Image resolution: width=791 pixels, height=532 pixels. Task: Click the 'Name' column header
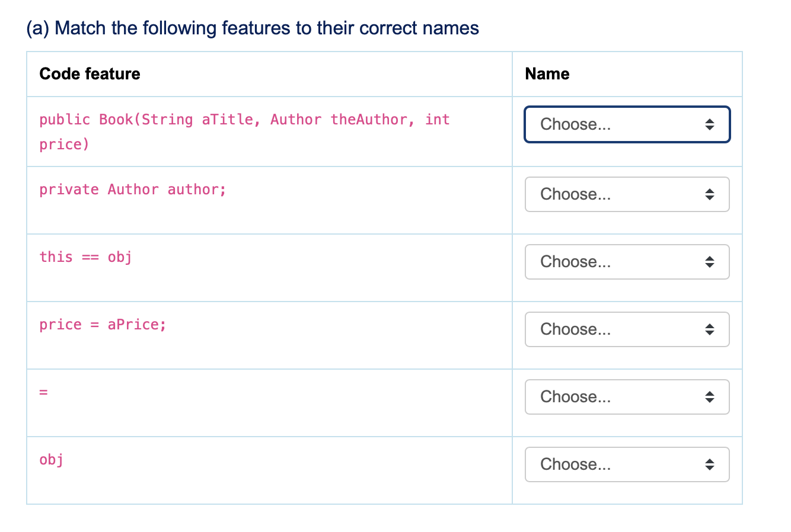click(547, 74)
